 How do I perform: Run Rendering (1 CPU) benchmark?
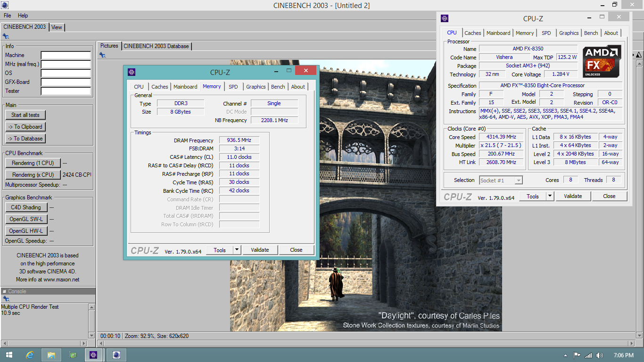point(33,163)
